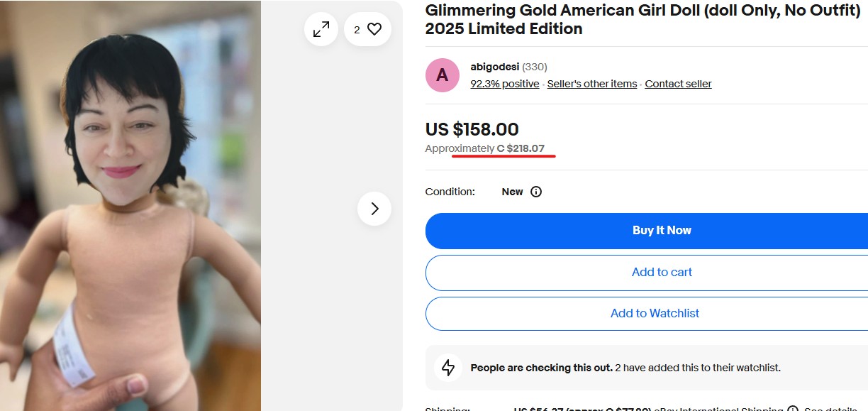Click the doll product photo

(130, 213)
